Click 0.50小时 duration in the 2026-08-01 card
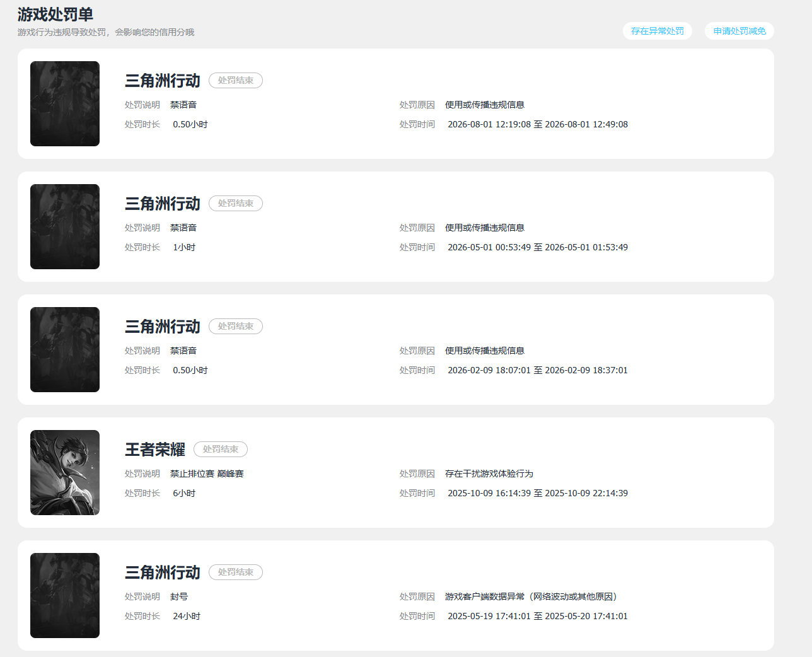812x657 pixels. [x=190, y=125]
